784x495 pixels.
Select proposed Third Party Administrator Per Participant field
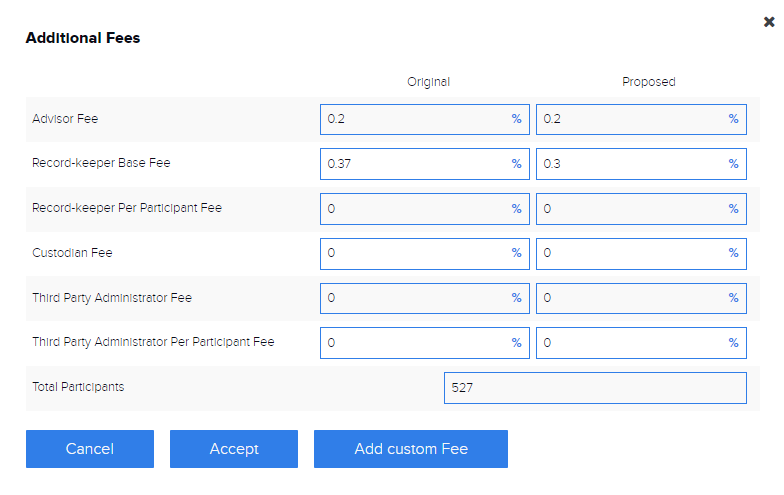point(630,343)
